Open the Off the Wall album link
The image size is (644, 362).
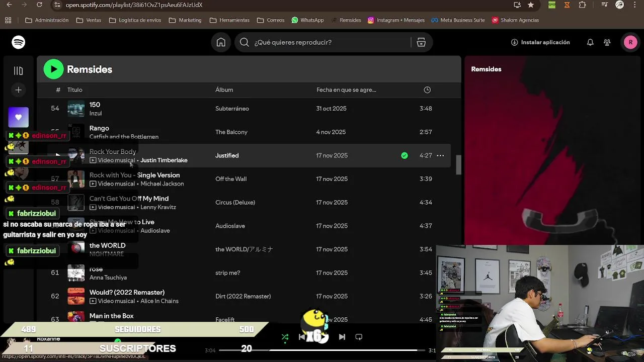(x=231, y=179)
